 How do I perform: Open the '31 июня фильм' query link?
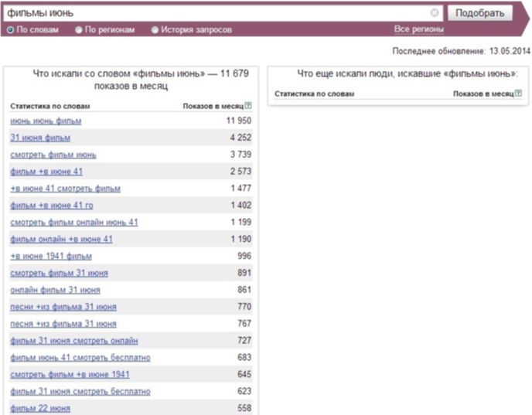40,138
